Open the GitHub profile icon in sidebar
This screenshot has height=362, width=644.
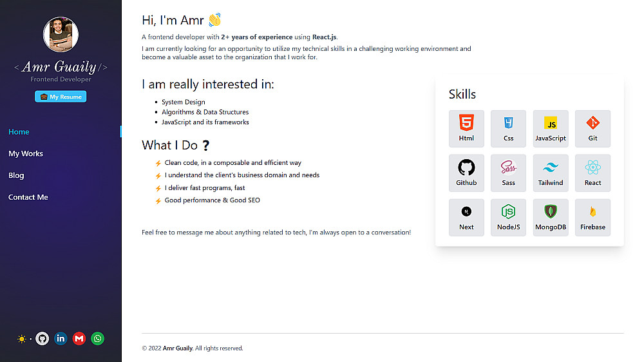point(43,338)
